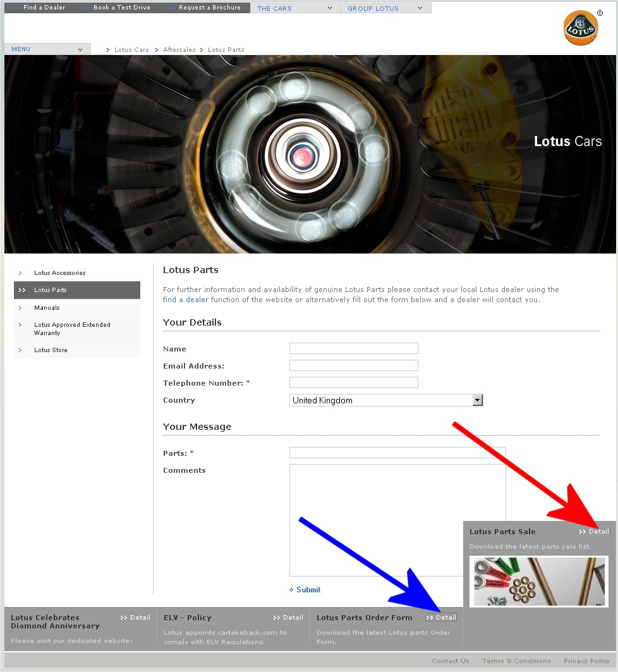Click the parts sale thumbnail image

[539, 582]
